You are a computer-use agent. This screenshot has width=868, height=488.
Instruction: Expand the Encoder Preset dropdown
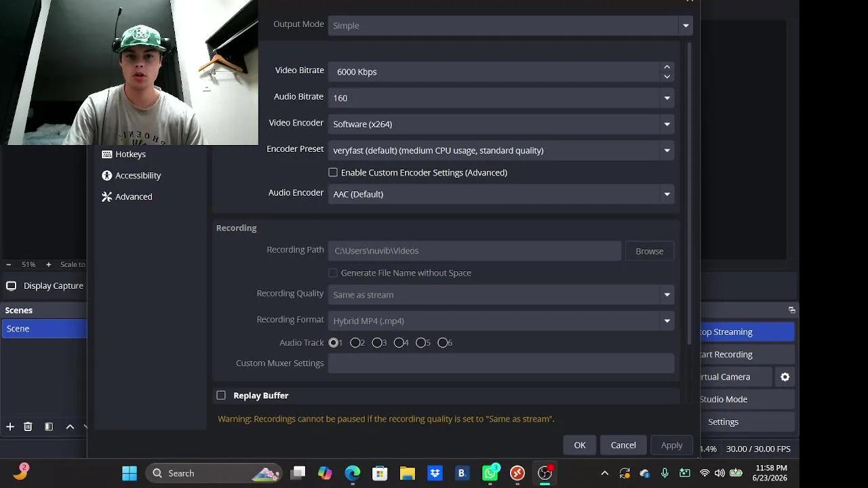pyautogui.click(x=501, y=150)
